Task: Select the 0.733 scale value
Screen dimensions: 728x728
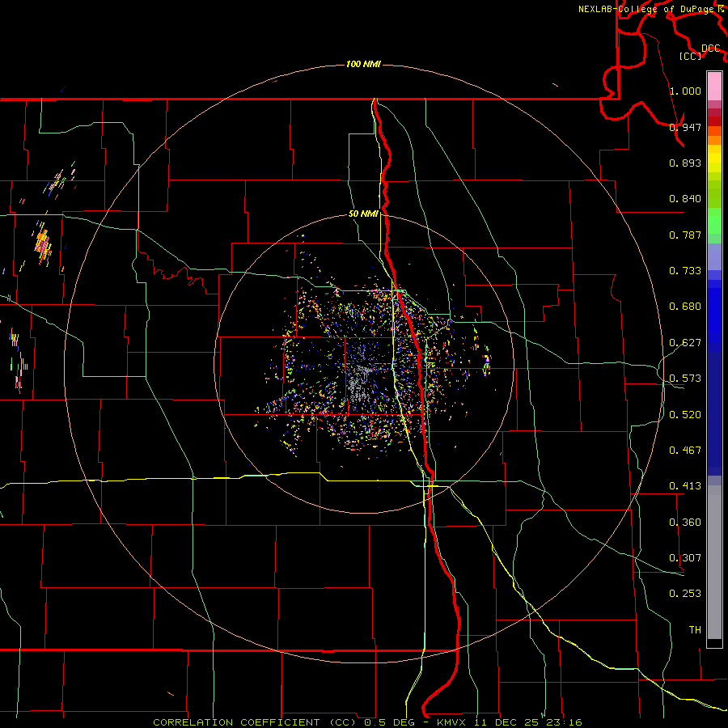Action: 685,271
